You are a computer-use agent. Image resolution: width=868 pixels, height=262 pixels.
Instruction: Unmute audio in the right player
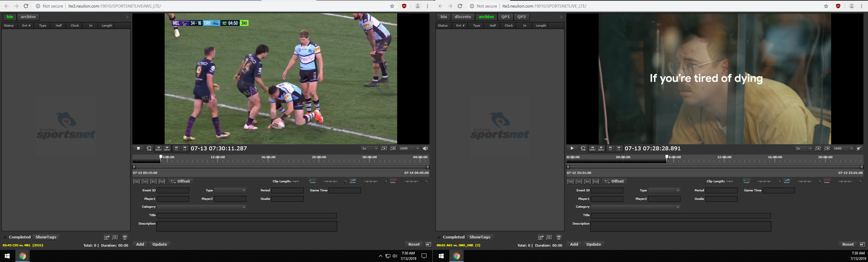859,149
